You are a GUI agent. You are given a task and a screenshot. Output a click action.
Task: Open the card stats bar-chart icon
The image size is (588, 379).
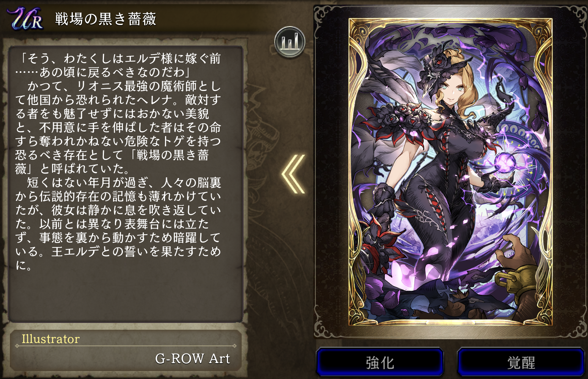point(289,42)
